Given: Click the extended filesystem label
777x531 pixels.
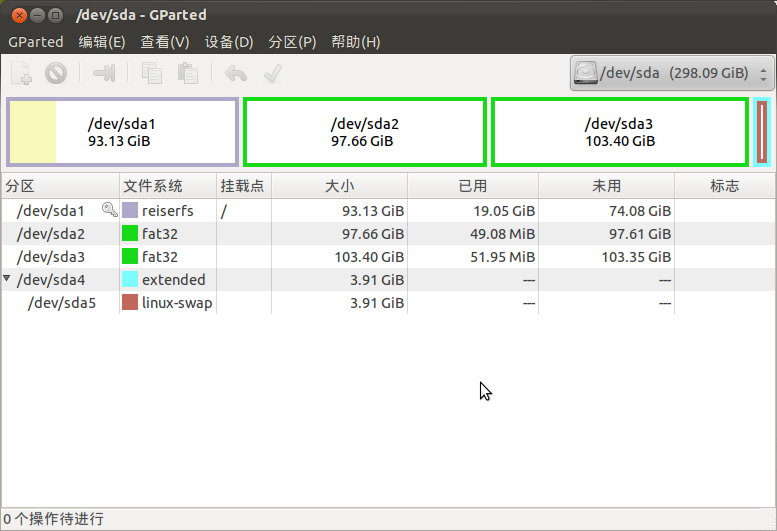Looking at the screenshot, I should click(x=173, y=280).
